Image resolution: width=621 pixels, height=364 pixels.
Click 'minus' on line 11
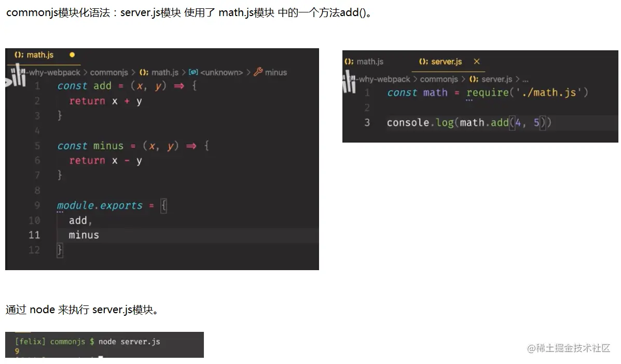point(84,235)
